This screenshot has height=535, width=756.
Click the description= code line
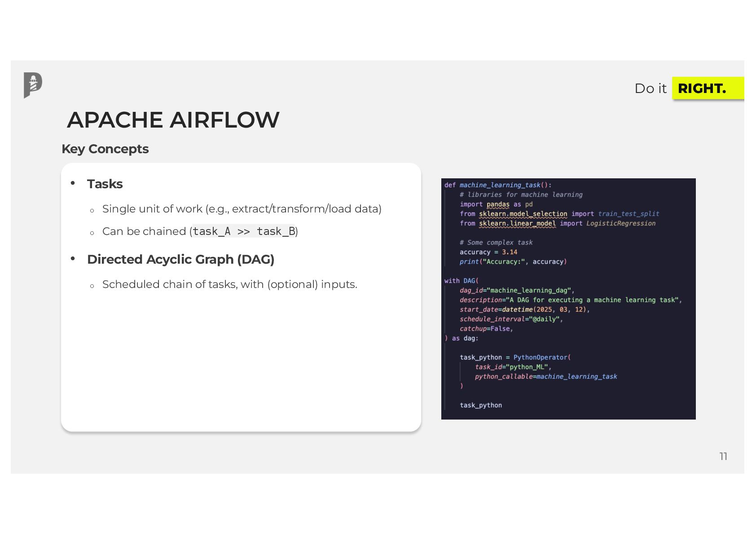click(571, 300)
